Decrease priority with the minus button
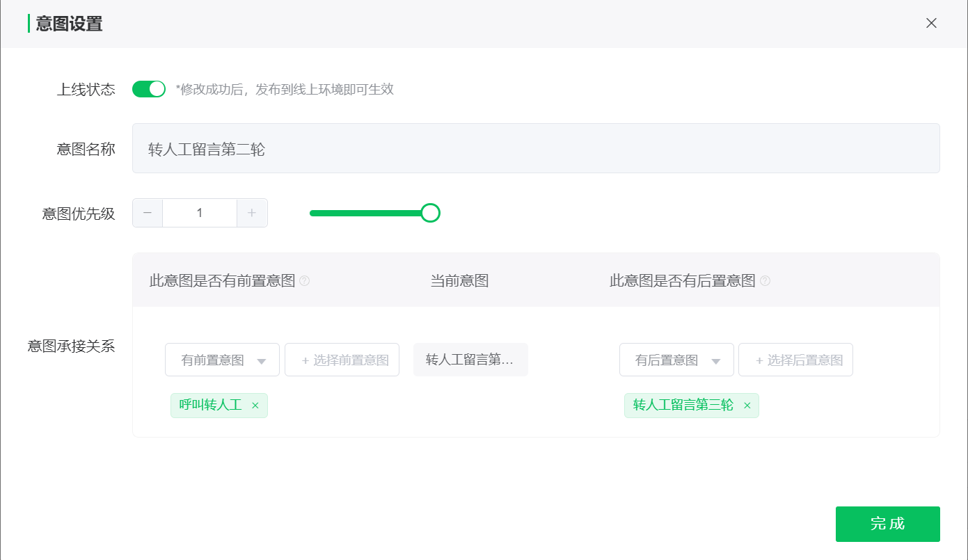Screen dimensions: 968x560 coord(148,213)
